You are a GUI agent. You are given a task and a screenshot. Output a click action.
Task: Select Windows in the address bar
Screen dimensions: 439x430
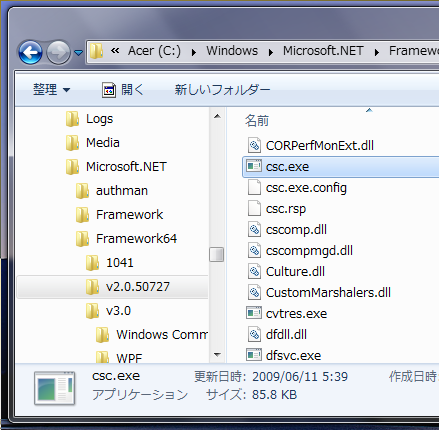point(232,51)
